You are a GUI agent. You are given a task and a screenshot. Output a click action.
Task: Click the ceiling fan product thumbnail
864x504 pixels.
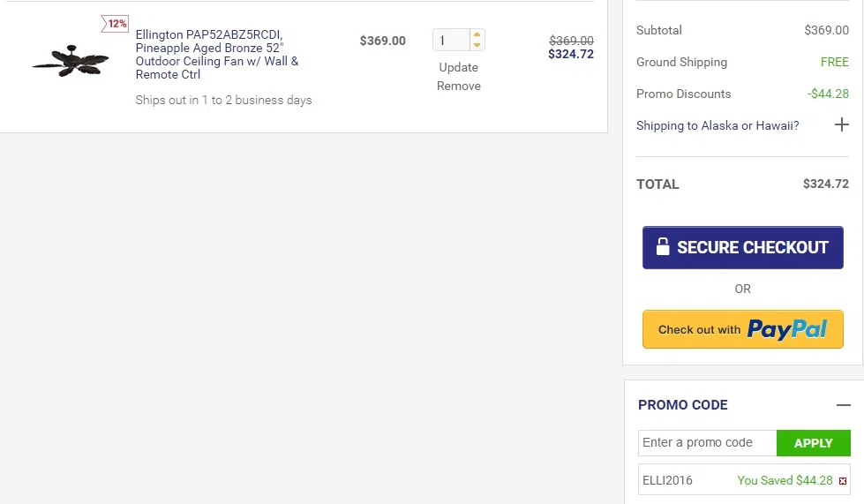coord(71,61)
